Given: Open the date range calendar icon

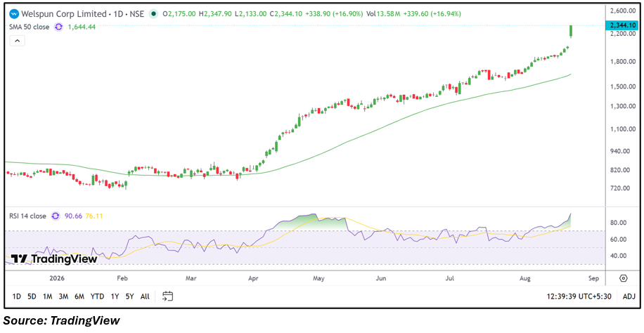Looking at the screenshot, I should click(x=167, y=296).
